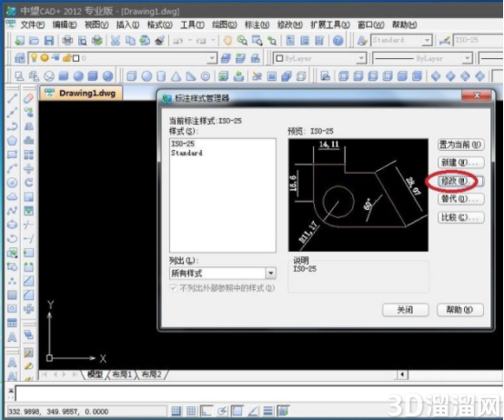
Task: Expand the layer selection dropdown
Action: pyautogui.click(x=212, y=58)
